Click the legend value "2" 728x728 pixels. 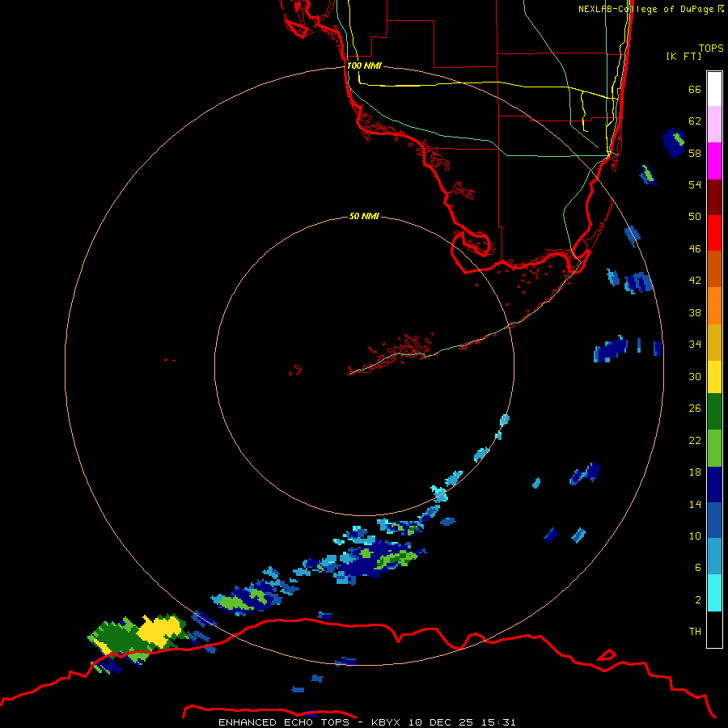click(698, 599)
